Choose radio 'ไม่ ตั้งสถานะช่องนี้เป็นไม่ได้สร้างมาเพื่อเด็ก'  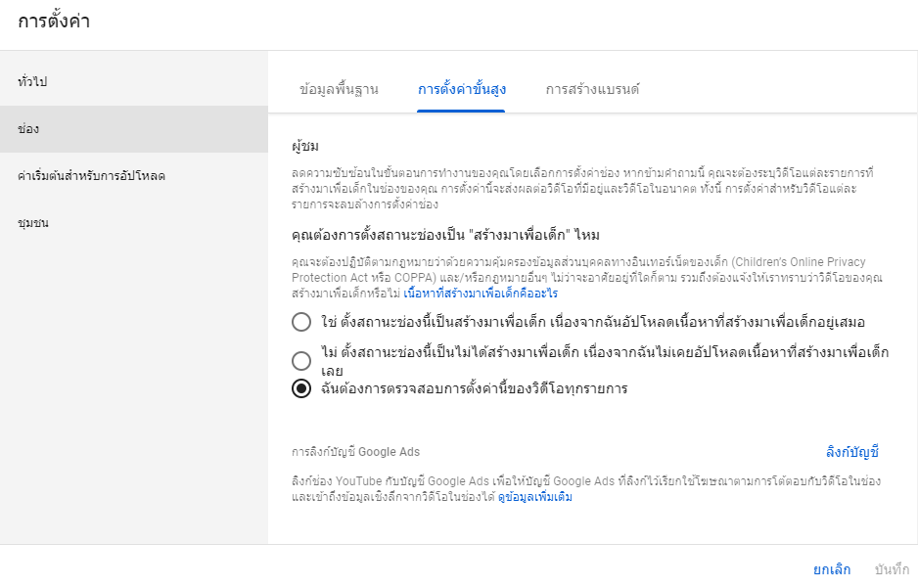301,360
